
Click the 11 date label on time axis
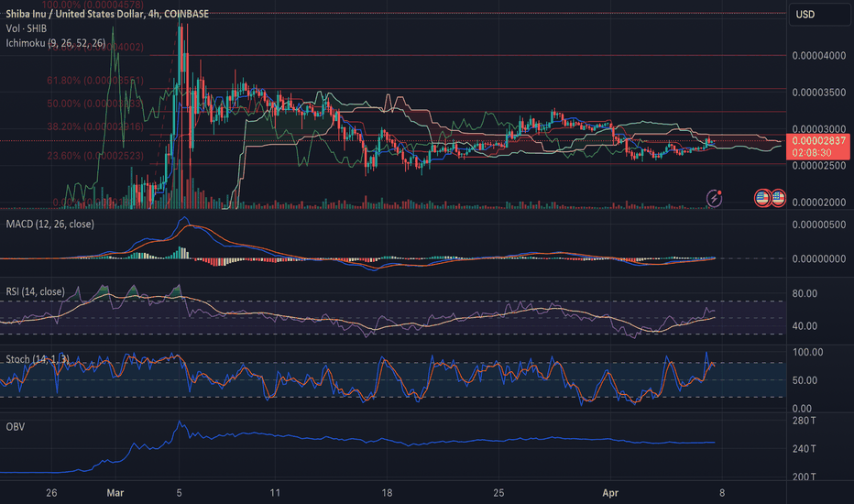click(275, 493)
